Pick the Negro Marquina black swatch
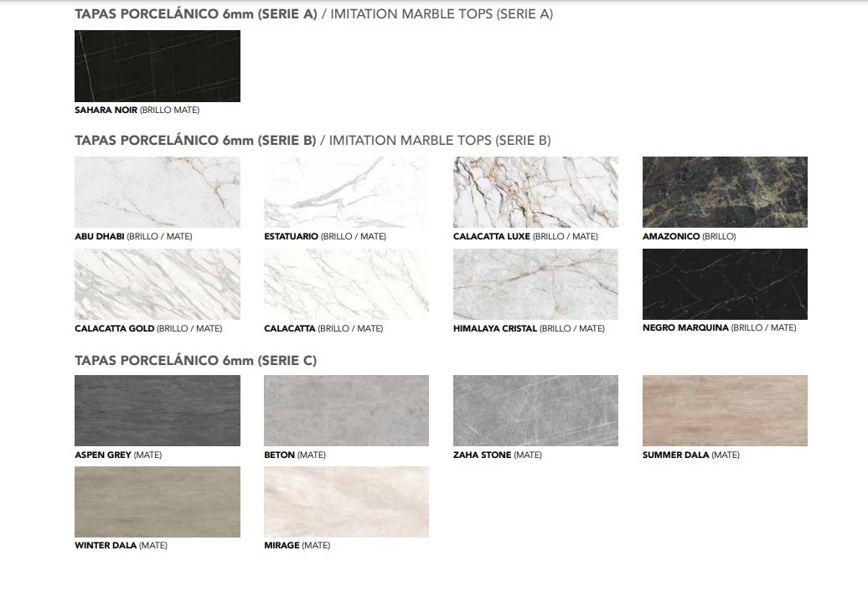The width and height of the screenshot is (868, 607). click(725, 284)
